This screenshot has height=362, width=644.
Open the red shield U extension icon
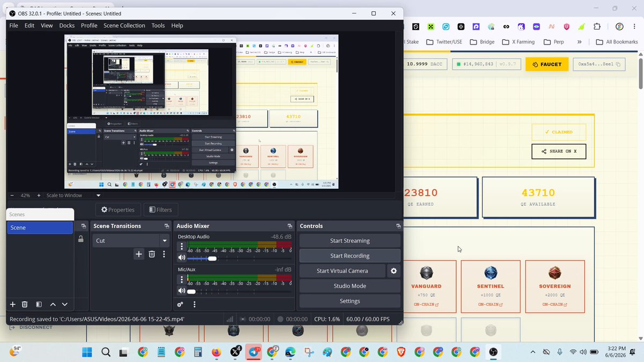tap(567, 26)
